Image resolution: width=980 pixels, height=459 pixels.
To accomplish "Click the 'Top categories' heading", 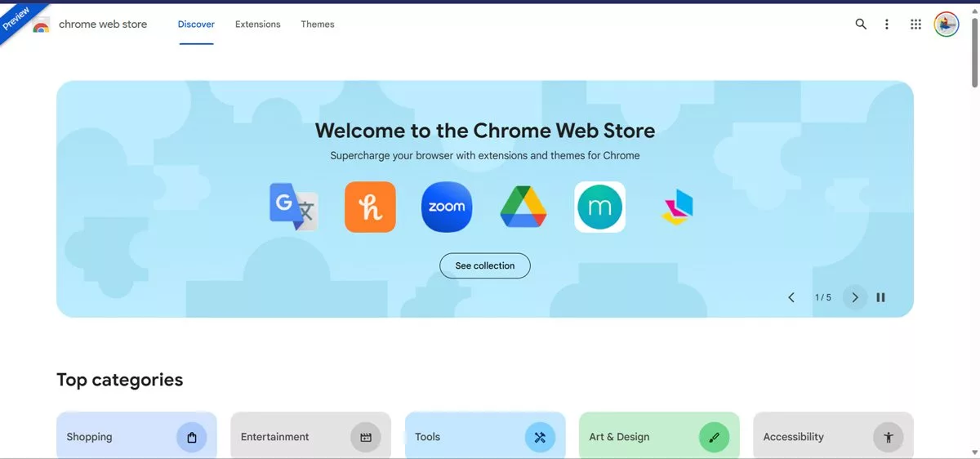I will (120, 380).
